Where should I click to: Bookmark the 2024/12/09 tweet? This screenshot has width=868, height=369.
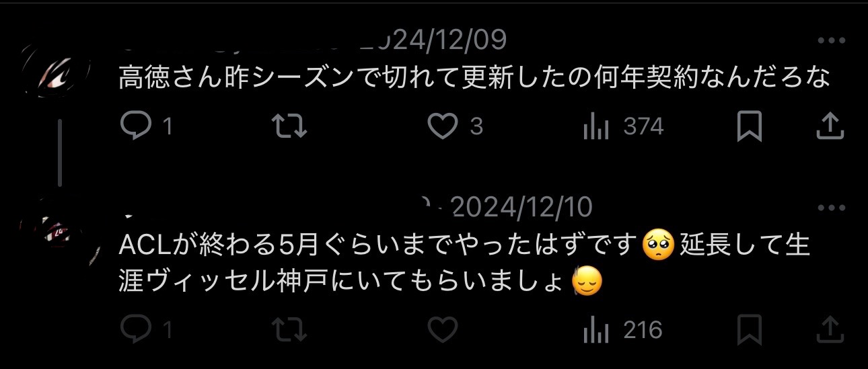[x=749, y=126]
